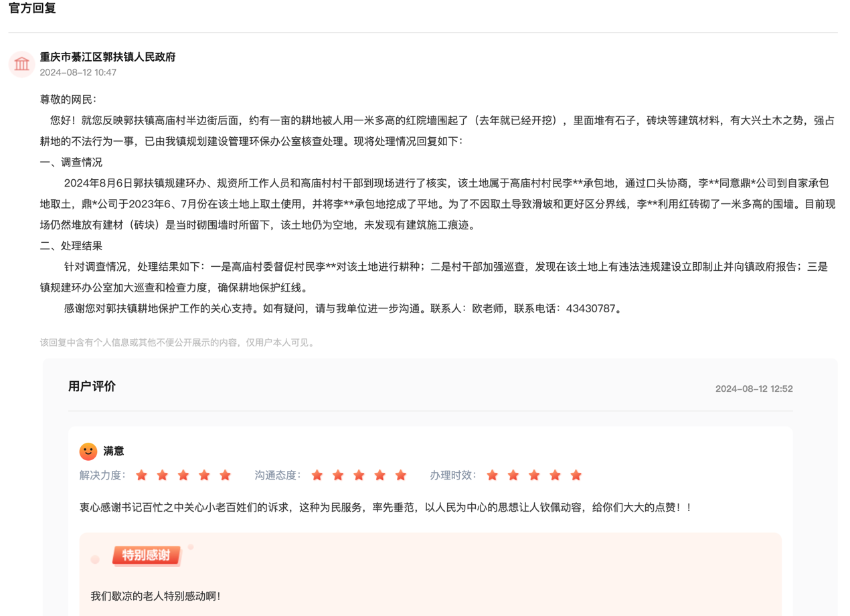Toggle the fourth star in 解决力度 rating

pyautogui.click(x=204, y=475)
